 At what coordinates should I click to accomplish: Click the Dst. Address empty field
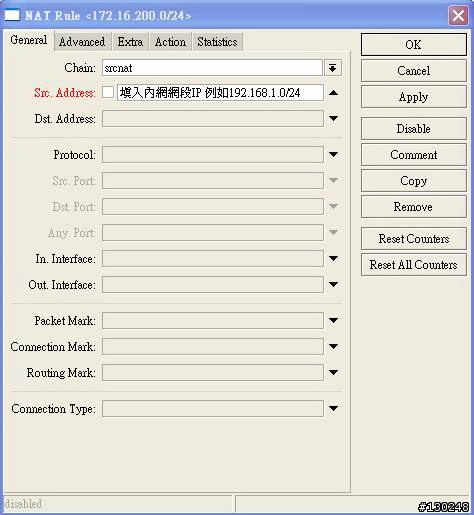tap(213, 119)
